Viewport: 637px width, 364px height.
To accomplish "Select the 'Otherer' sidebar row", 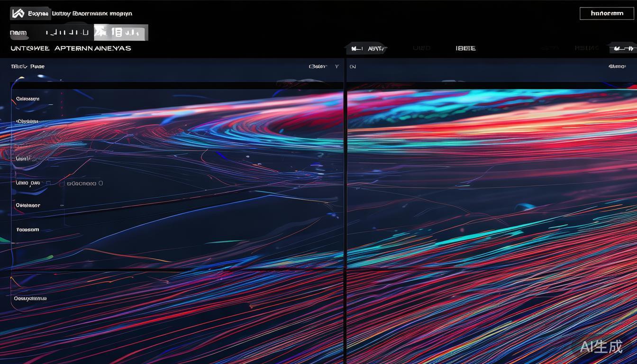I will [28, 206].
